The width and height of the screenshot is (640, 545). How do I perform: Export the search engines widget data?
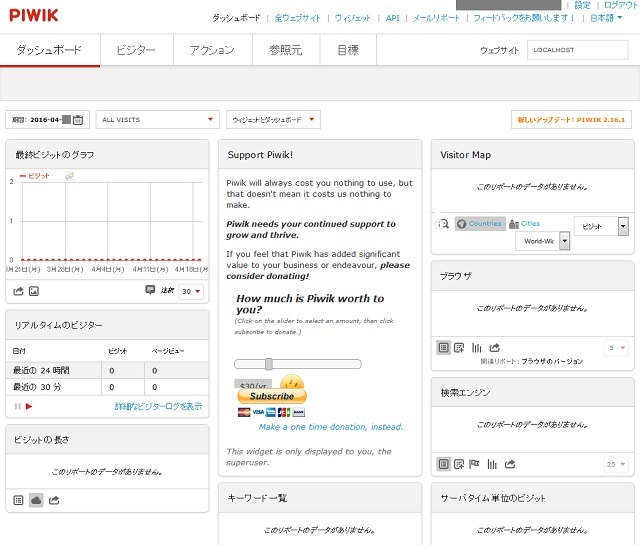510,464
